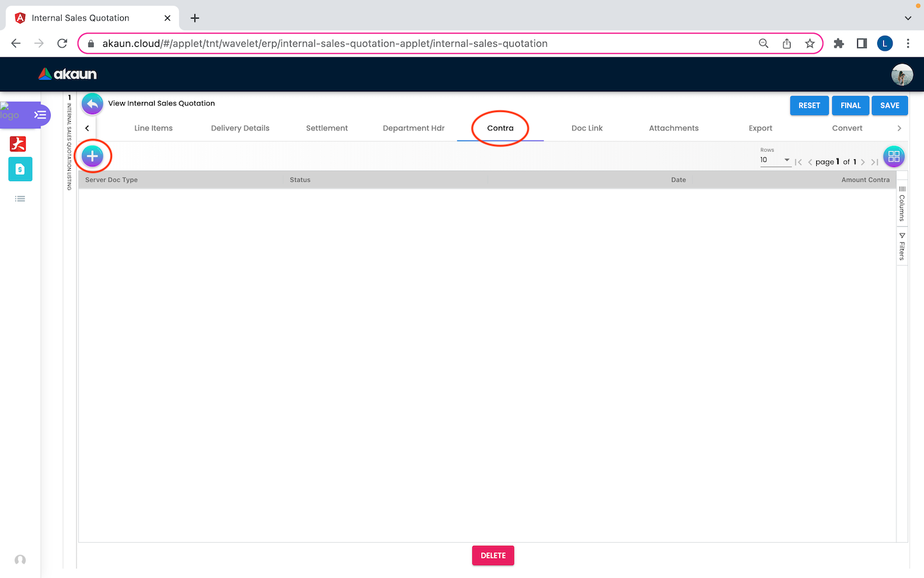Click the SAVE button
The height and width of the screenshot is (578, 924).
pyautogui.click(x=890, y=105)
